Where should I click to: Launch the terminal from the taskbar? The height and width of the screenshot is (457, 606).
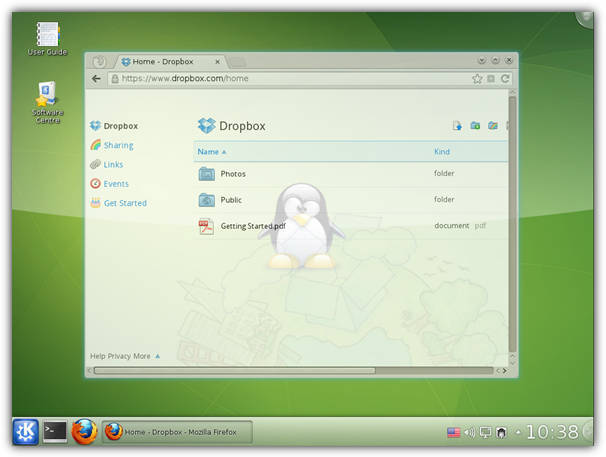[54, 431]
